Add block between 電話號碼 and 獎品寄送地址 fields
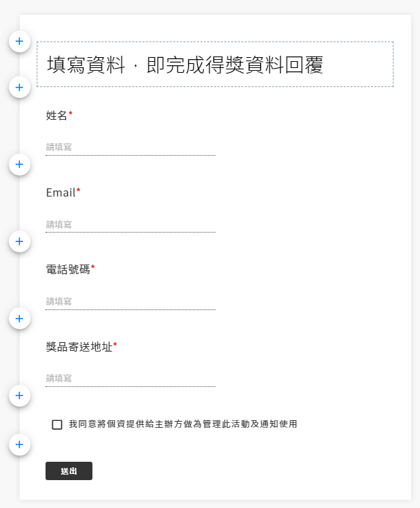The image size is (420, 508). (19, 318)
